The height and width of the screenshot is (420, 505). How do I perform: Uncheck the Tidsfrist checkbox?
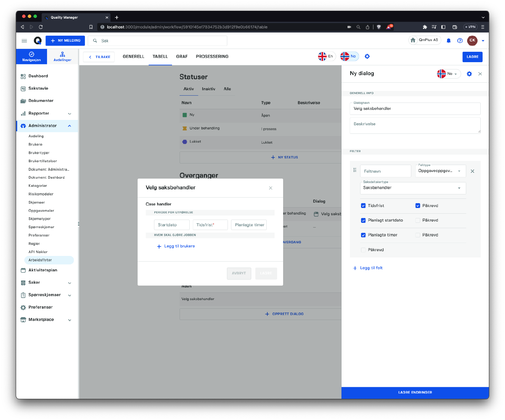point(363,206)
